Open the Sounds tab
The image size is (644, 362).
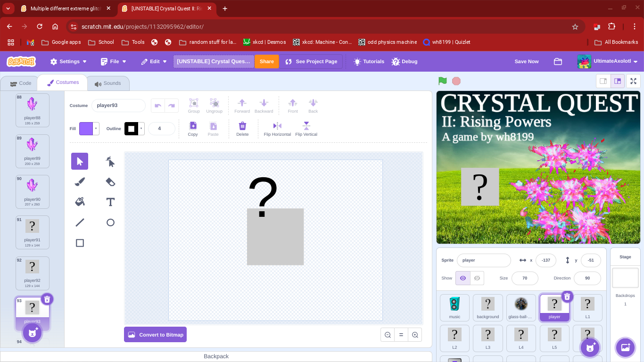pos(108,83)
